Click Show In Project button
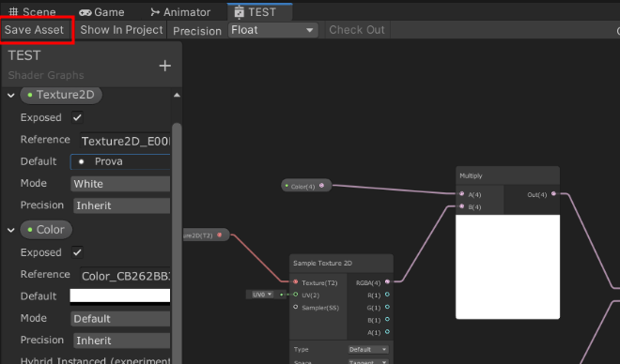Viewport: 620px width, 364px height. pos(121,30)
